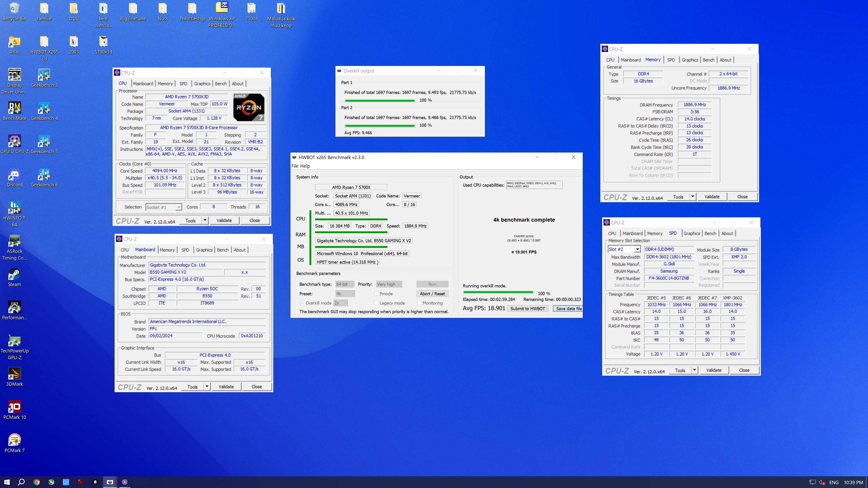Open the Windows XP PROFESSIONAL iso file

point(222,15)
